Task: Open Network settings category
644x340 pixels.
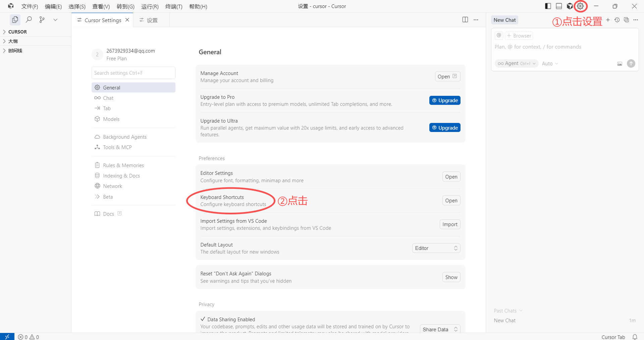Action: point(133,186)
